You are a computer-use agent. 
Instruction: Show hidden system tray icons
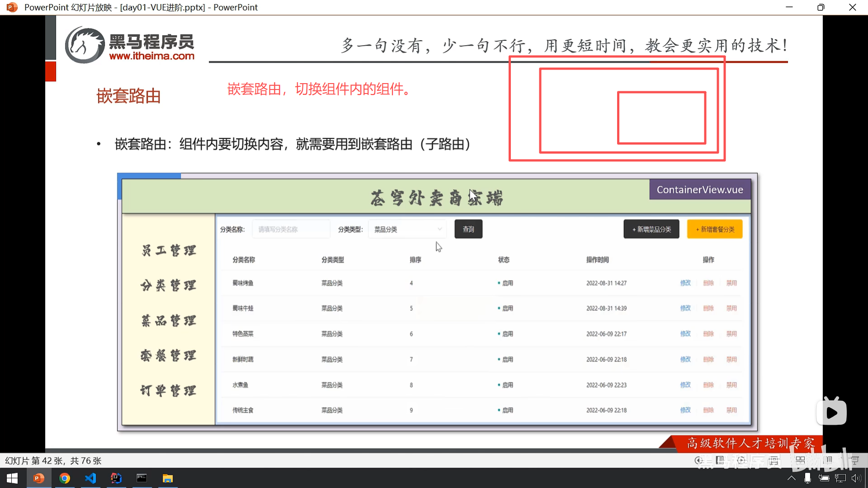click(791, 478)
